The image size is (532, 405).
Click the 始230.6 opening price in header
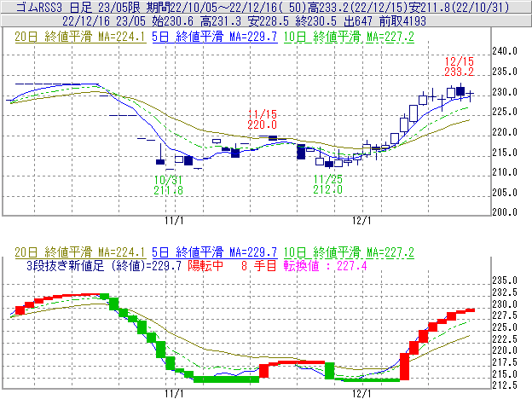pyautogui.click(x=173, y=21)
